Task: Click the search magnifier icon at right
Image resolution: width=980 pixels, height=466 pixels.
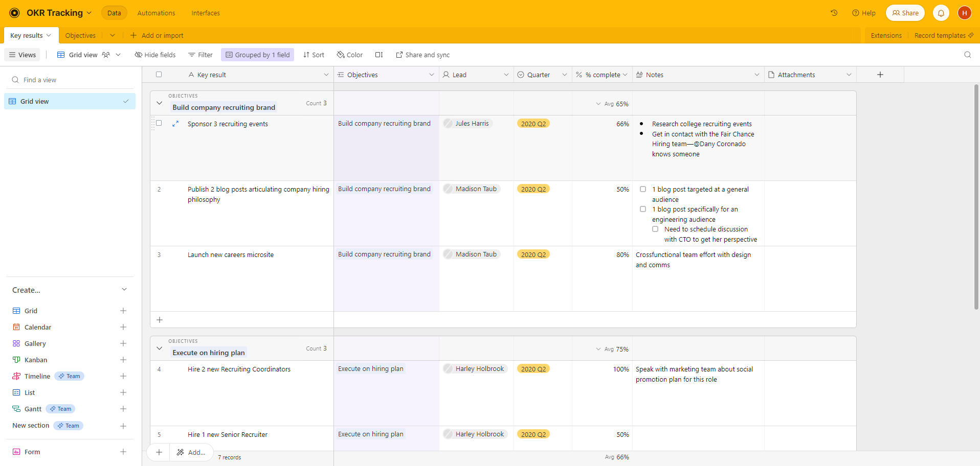Action: (967, 55)
